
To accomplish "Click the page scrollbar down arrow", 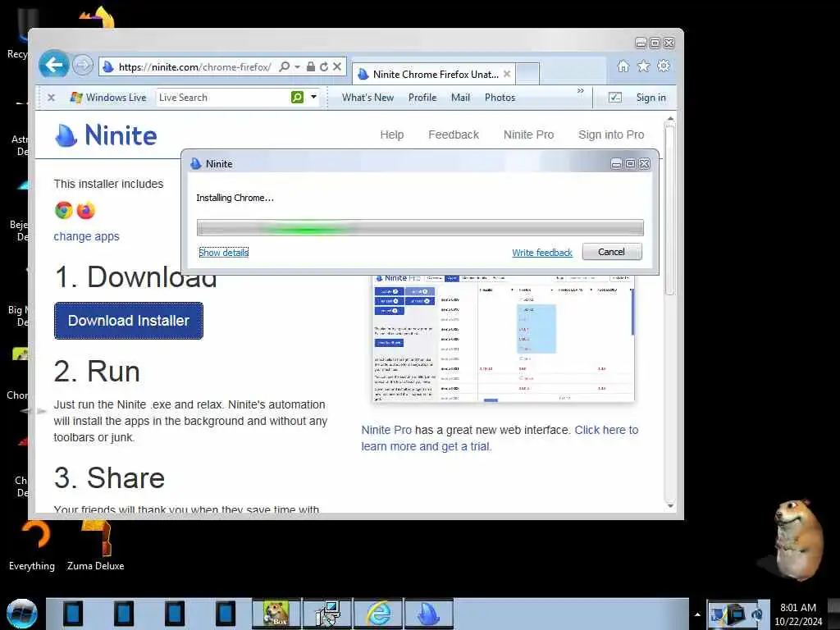I will 670,505.
